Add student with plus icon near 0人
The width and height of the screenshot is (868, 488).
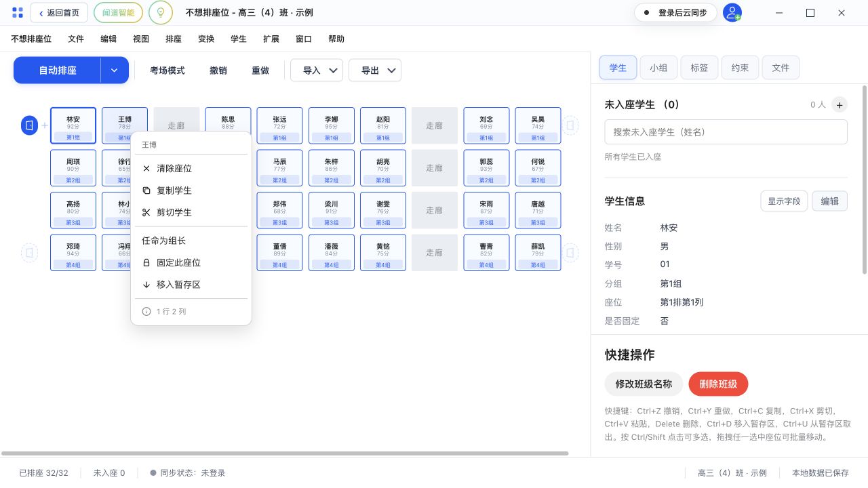point(840,105)
